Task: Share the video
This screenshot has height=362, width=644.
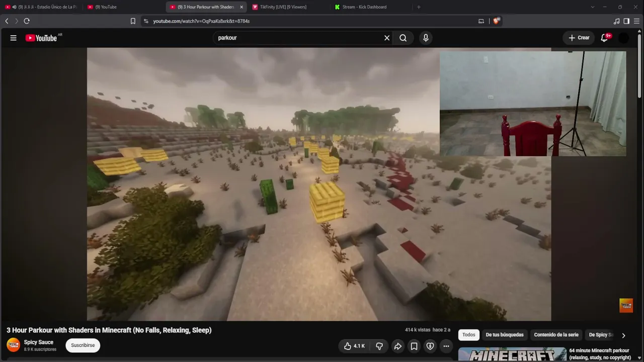Action: point(397,346)
